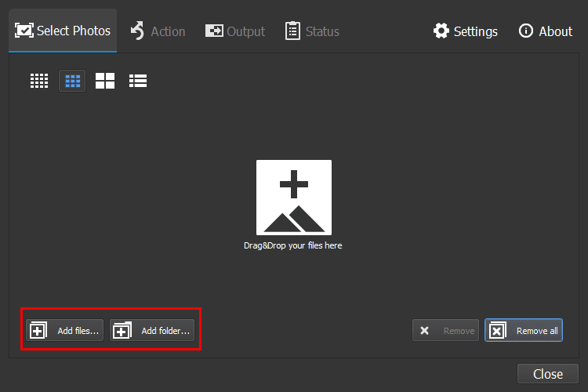Close the window with Close button
The width and height of the screenshot is (588, 392).
click(x=548, y=374)
